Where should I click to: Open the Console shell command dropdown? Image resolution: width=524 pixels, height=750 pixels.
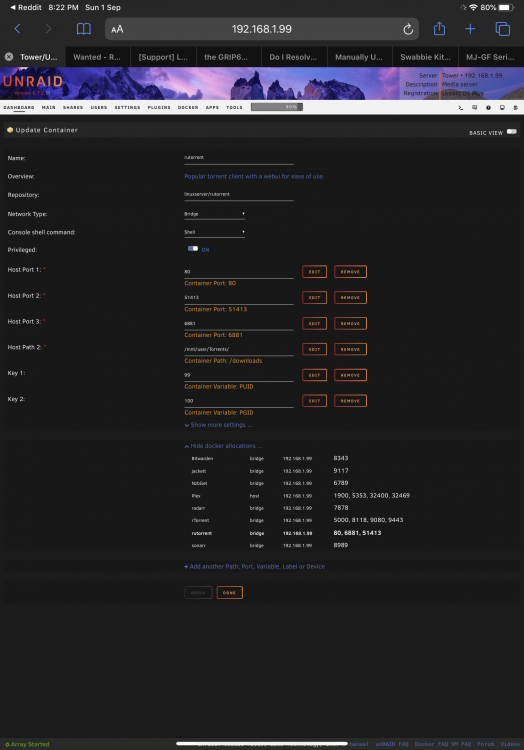[214, 232]
